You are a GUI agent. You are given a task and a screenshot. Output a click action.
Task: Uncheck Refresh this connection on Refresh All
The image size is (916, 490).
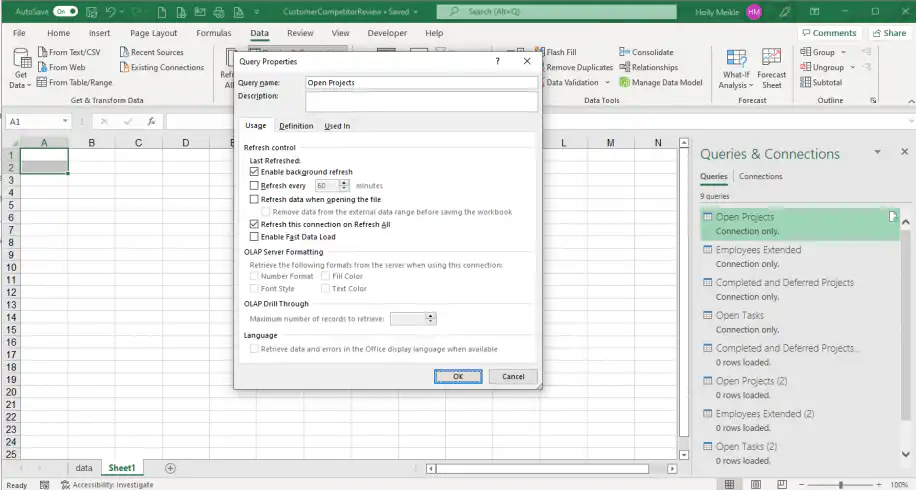[254, 224]
